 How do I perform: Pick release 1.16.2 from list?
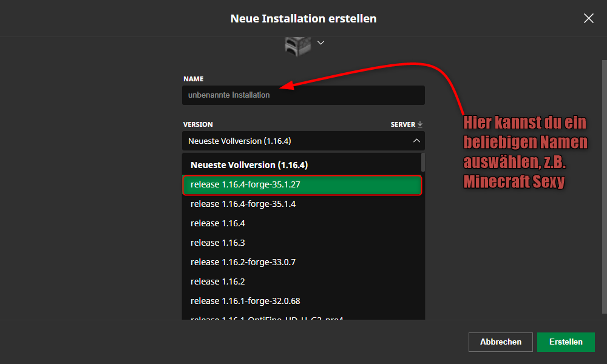click(x=301, y=281)
